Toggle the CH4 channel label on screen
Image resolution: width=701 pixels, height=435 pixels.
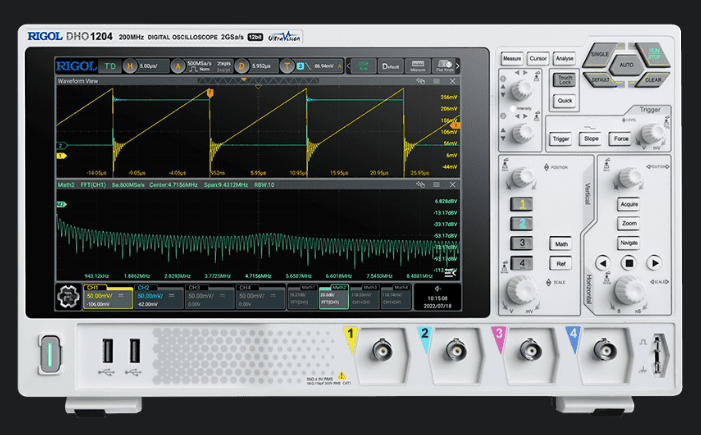245,287
